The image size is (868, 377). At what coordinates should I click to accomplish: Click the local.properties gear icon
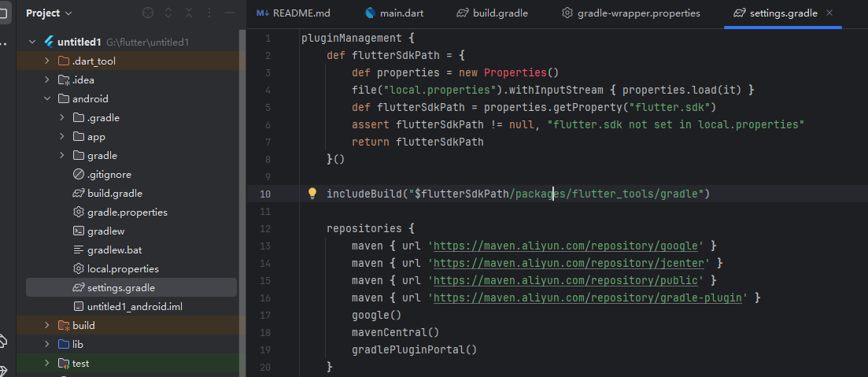[x=79, y=268]
